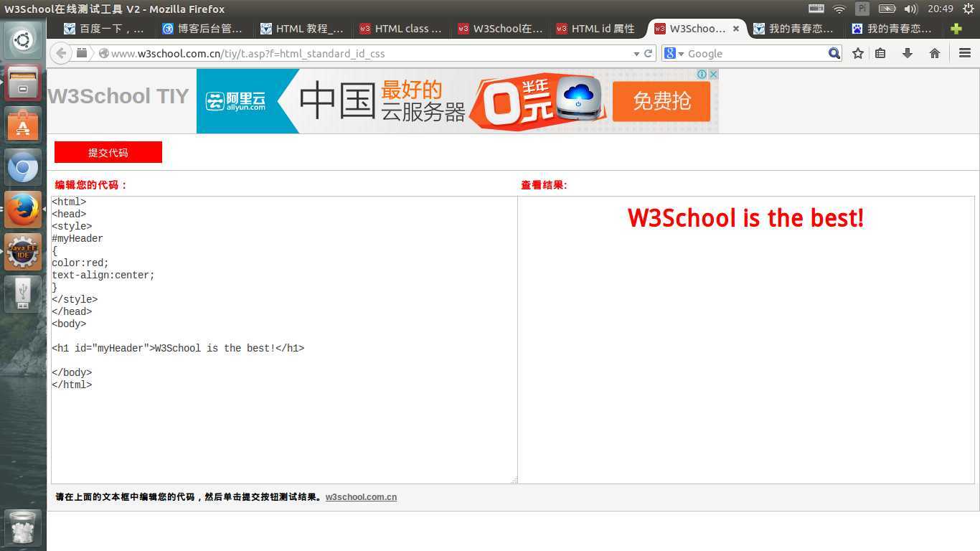Click the 免费抢 button in the ad

tap(661, 101)
